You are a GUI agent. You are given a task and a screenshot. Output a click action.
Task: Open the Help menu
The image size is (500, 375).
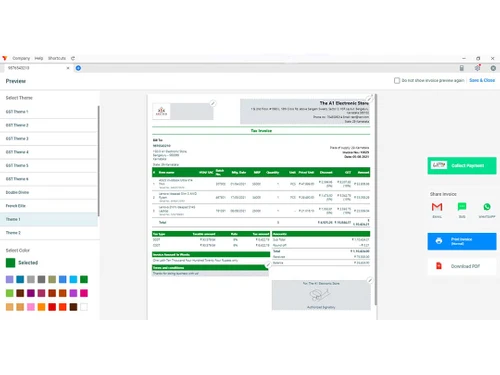pos(39,58)
